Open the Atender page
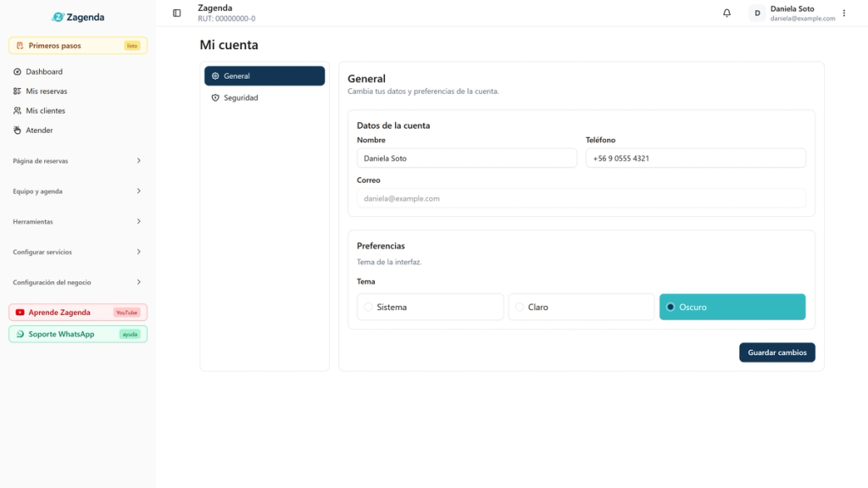 click(77, 130)
